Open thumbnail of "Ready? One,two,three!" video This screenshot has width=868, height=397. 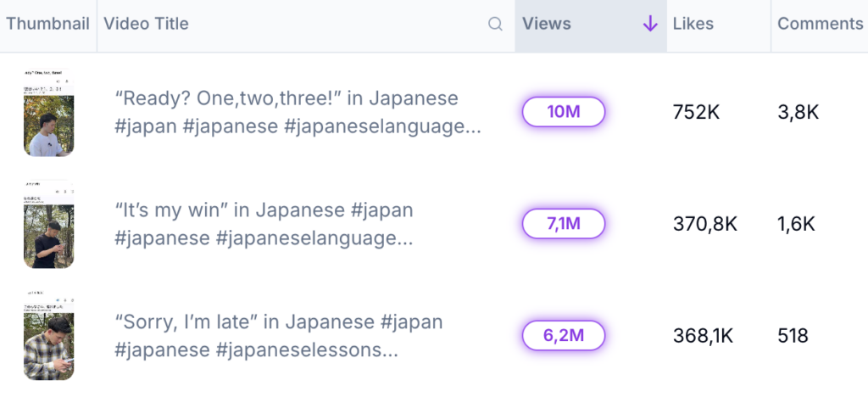pos(48,113)
